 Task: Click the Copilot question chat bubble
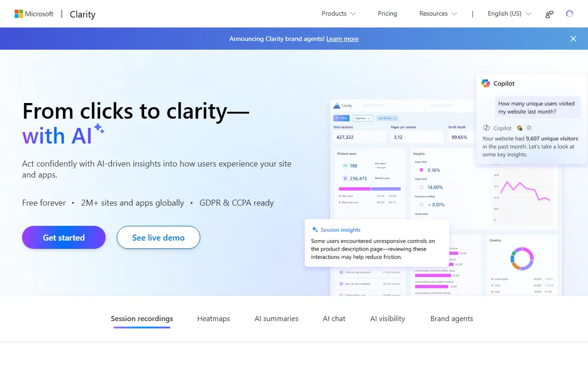point(537,107)
